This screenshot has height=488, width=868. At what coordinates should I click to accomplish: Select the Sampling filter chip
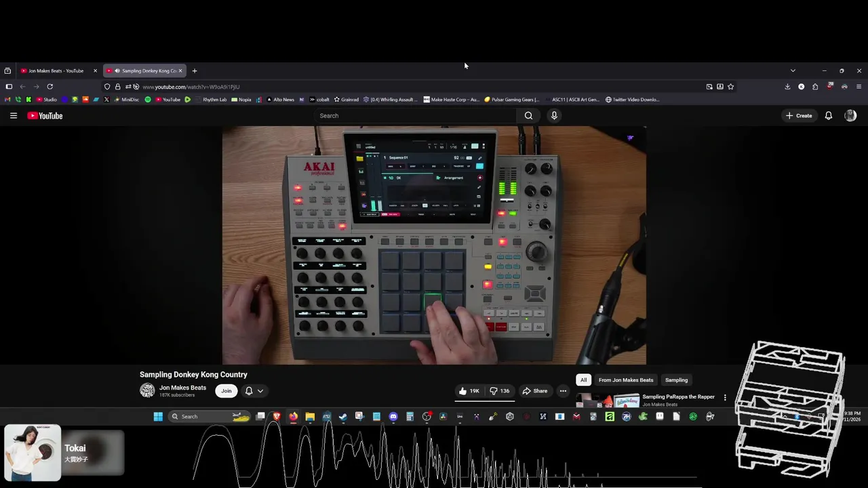point(676,380)
